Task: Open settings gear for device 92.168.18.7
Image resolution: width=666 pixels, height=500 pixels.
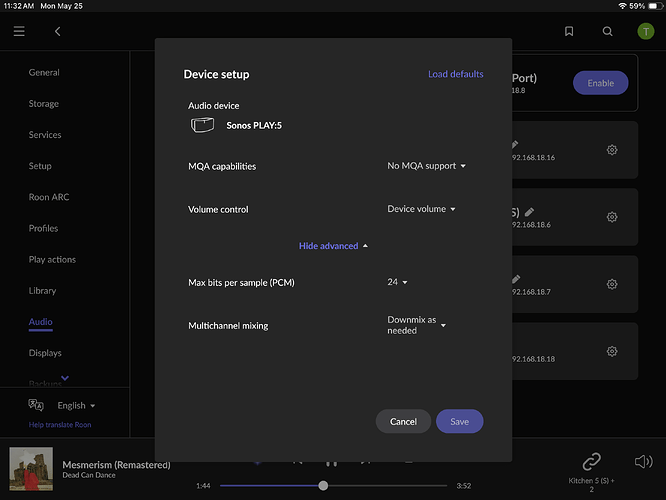Action: 612,284
